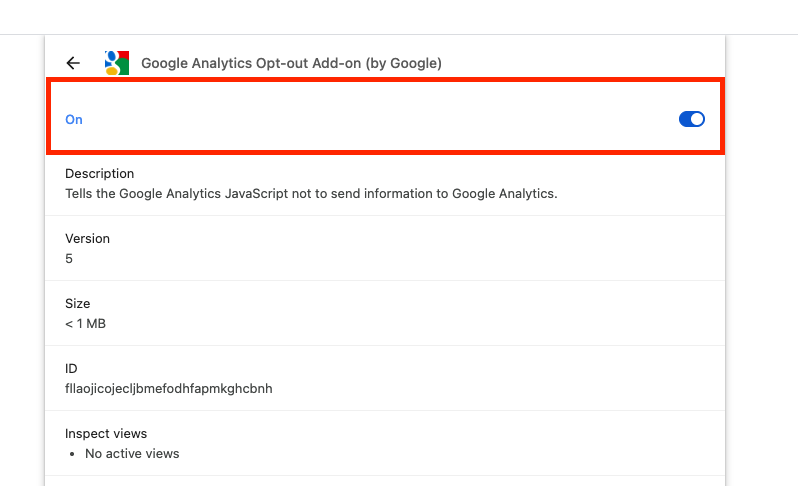The image size is (798, 486).
Task: Go back using the left arrow
Action: (x=73, y=63)
